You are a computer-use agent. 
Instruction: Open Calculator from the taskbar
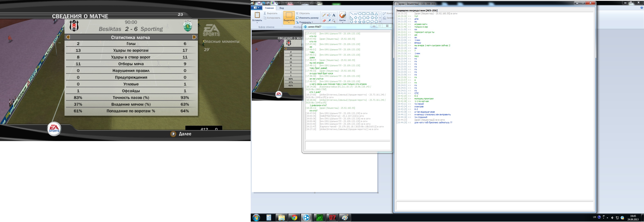(269, 218)
